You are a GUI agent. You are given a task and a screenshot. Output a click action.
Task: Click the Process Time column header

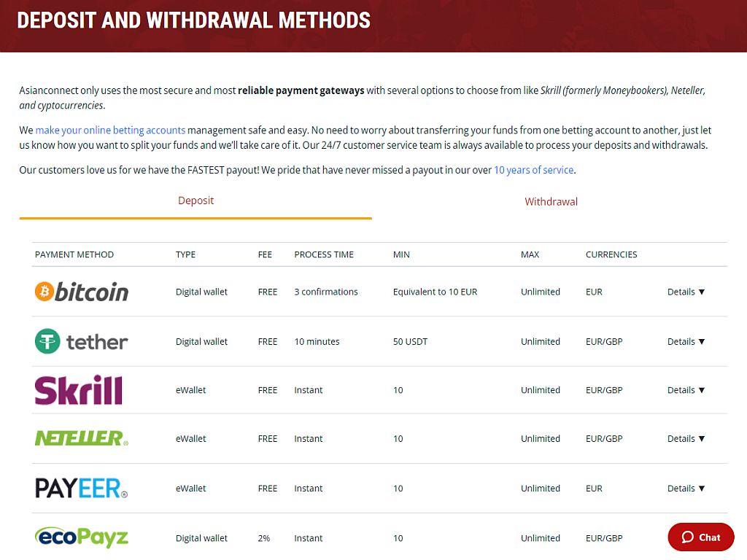(x=324, y=254)
